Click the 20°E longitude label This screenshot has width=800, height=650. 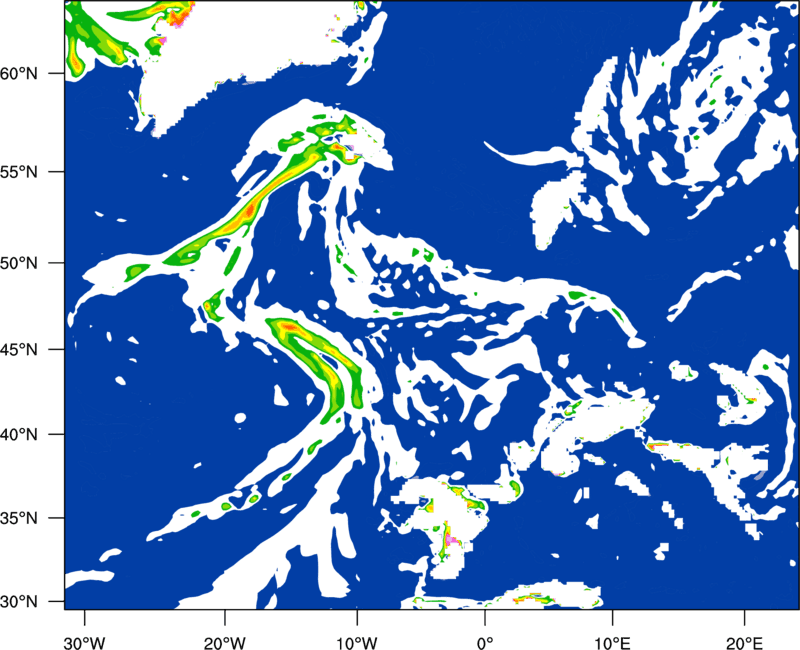tap(744, 642)
